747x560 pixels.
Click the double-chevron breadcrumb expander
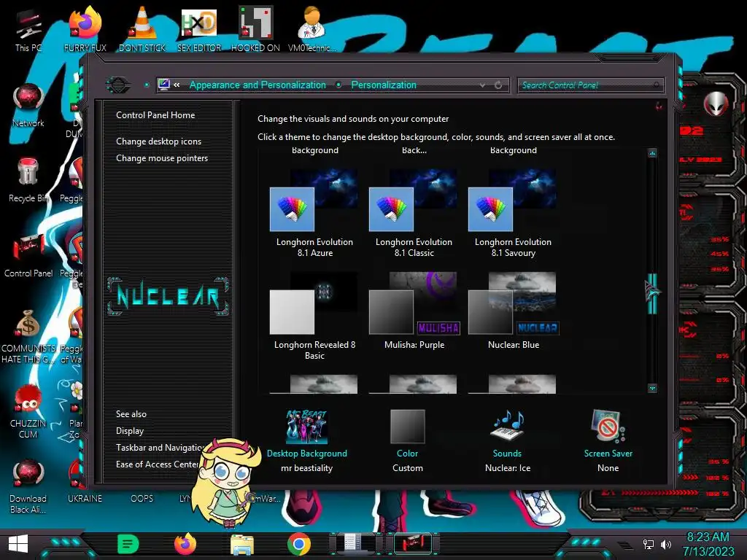(177, 85)
